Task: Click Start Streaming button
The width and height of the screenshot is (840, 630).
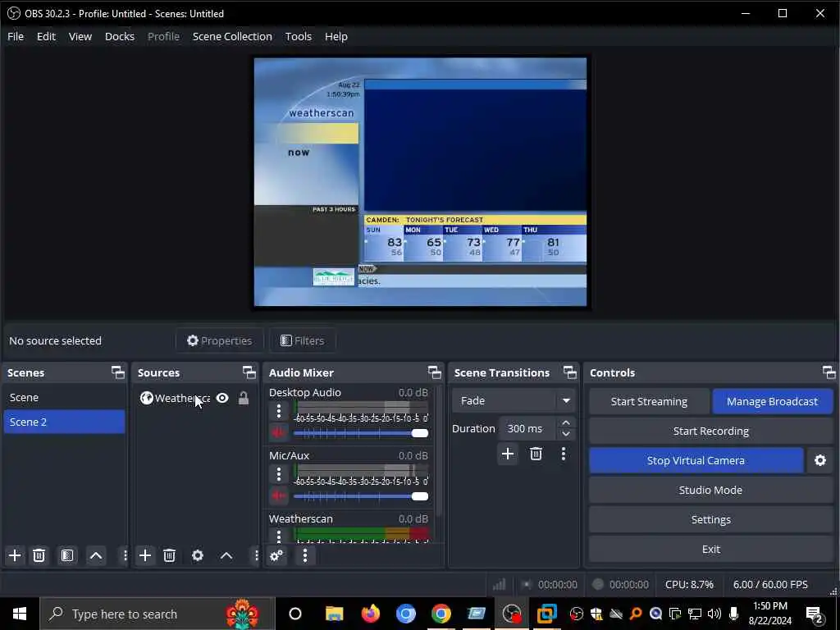Action: tap(649, 401)
